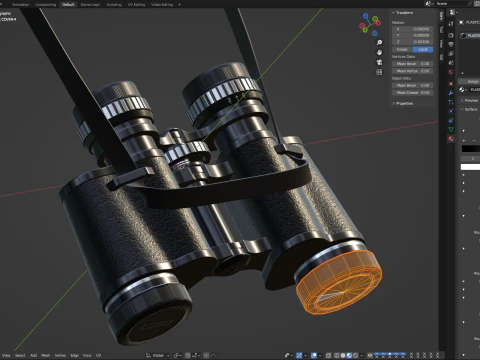Click the zoom viewport magnifier icon

[x=379, y=42]
